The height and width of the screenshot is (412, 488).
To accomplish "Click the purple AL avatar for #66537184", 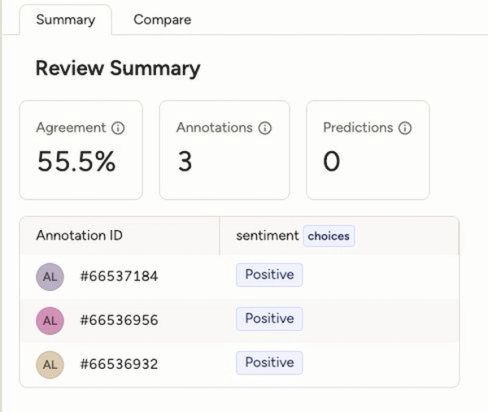I will click(x=50, y=277).
